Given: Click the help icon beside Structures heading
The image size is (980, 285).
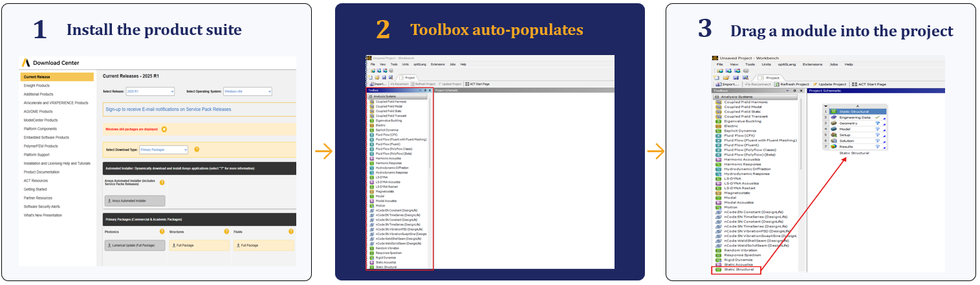Looking at the screenshot, I should tap(226, 231).
